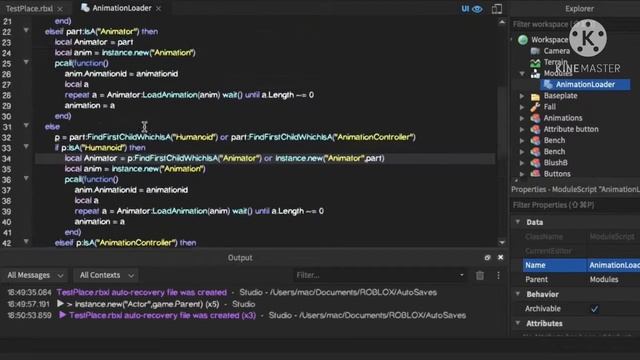640x360 pixels.
Task: Open the All Contexts dropdown
Action: coord(107,276)
